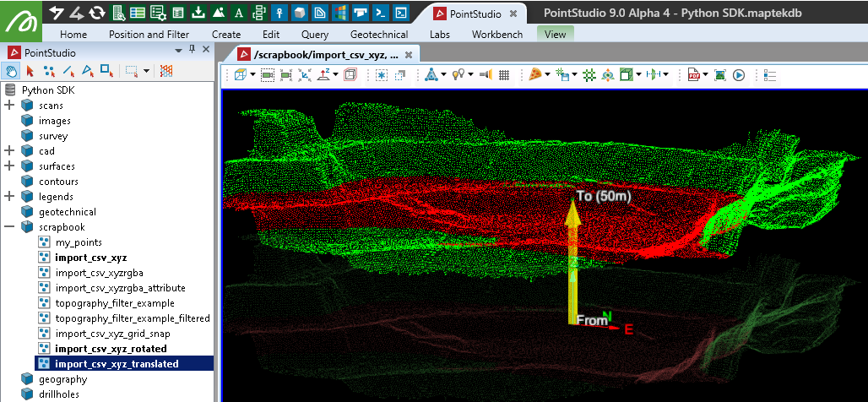
Task: Toggle the perspective nested-box view icon
Action: pyautogui.click(x=350, y=75)
